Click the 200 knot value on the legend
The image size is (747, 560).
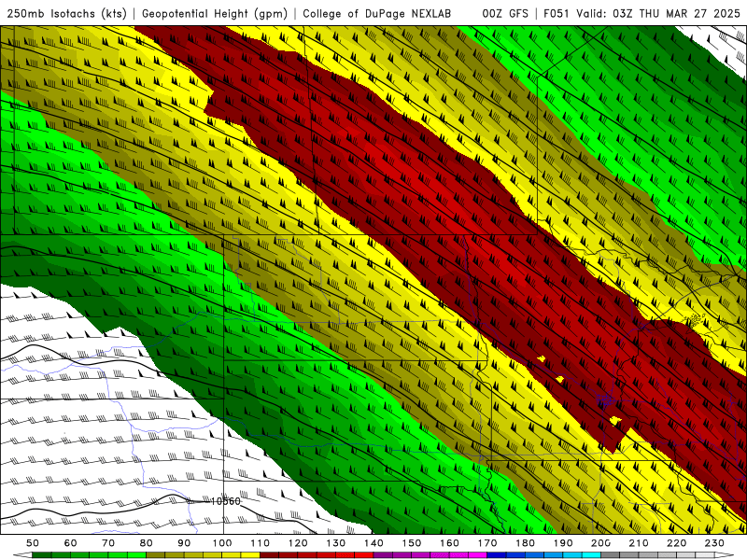click(600, 543)
